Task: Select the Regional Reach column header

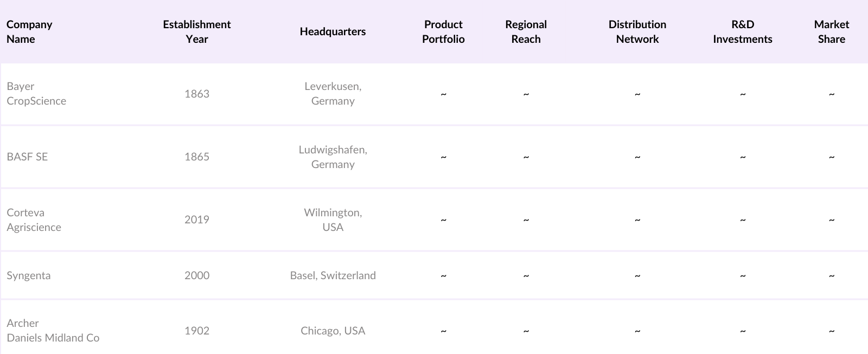Action: (526, 31)
